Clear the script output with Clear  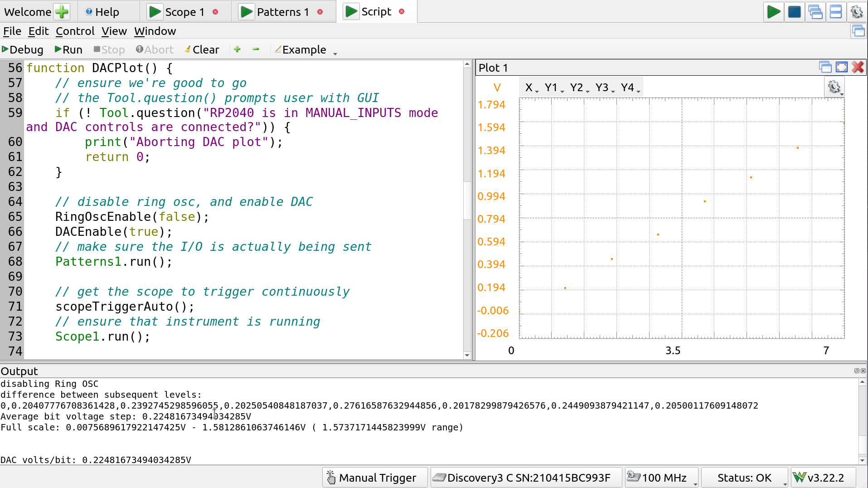[202, 49]
